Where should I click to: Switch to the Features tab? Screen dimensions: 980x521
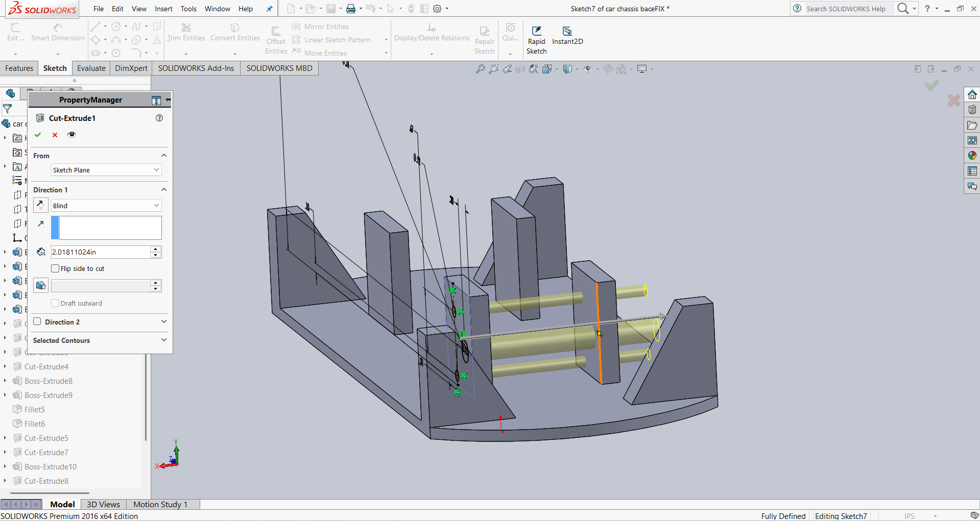19,68
